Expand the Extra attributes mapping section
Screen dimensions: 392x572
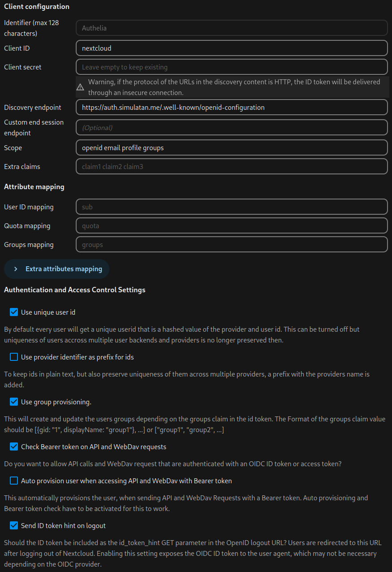[x=56, y=269]
